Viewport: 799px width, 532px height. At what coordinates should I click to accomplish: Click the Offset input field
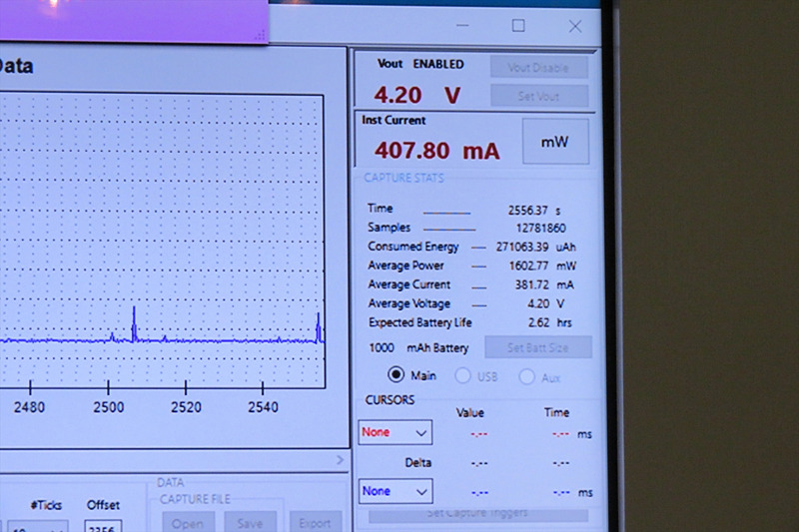pyautogui.click(x=103, y=526)
